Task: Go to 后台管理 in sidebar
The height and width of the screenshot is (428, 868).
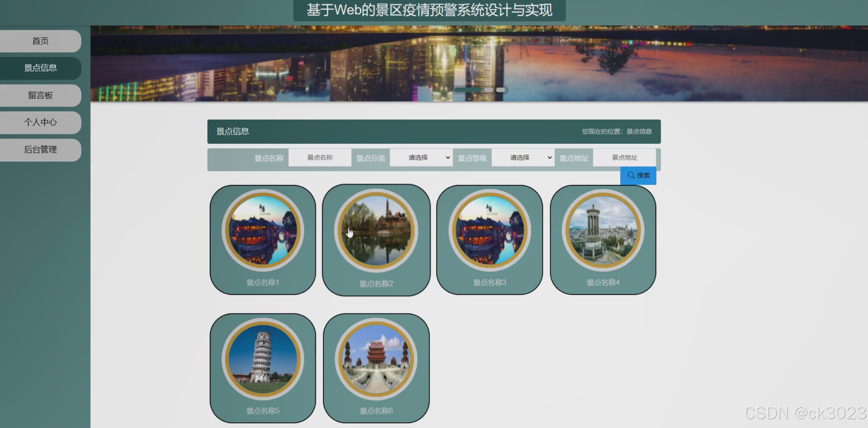Action: pos(40,150)
